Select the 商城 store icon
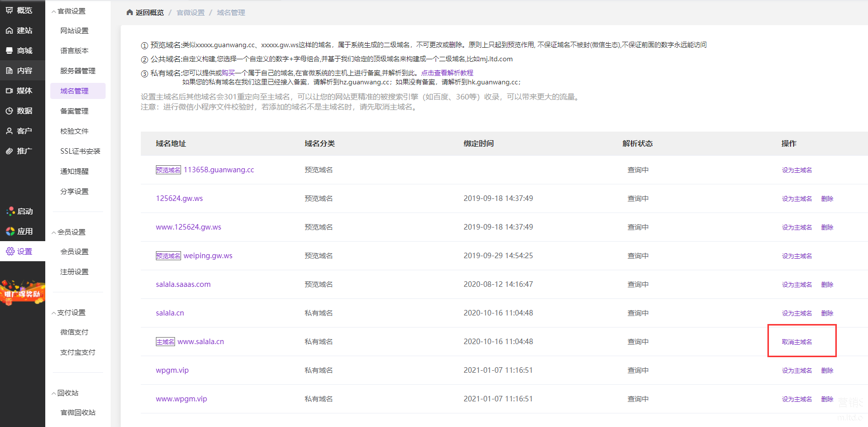Screen dimensions: 868x427 tap(10, 51)
